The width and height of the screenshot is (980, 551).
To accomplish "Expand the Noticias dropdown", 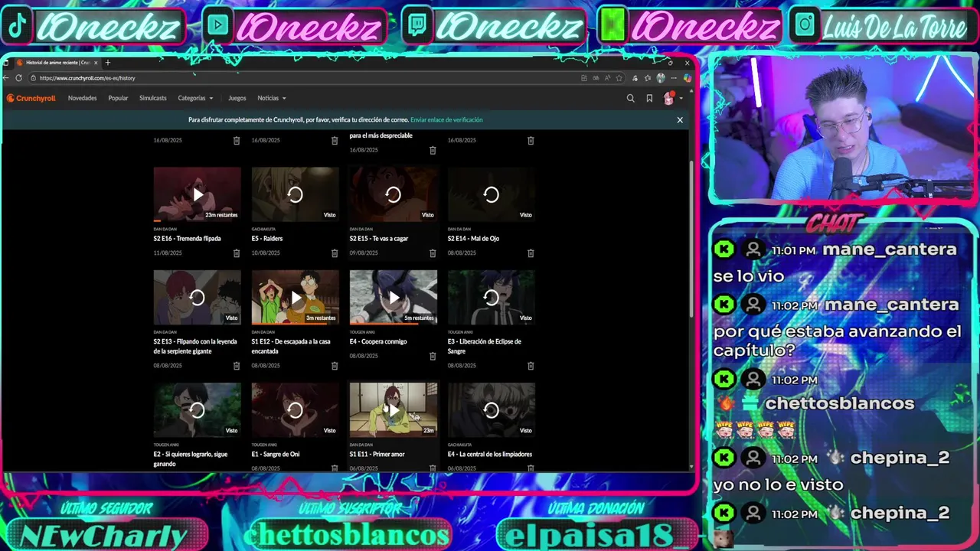I will click(272, 98).
